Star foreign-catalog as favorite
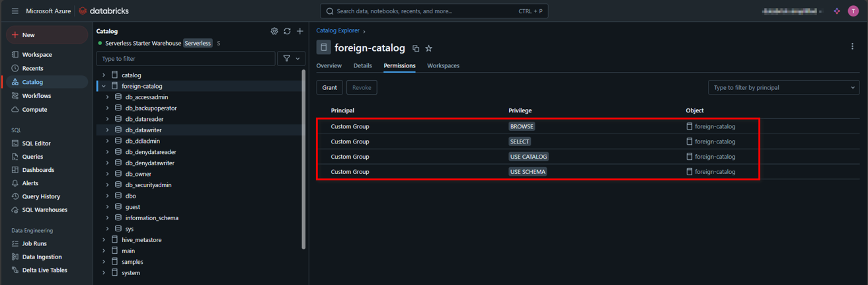The image size is (868, 285). click(x=428, y=48)
